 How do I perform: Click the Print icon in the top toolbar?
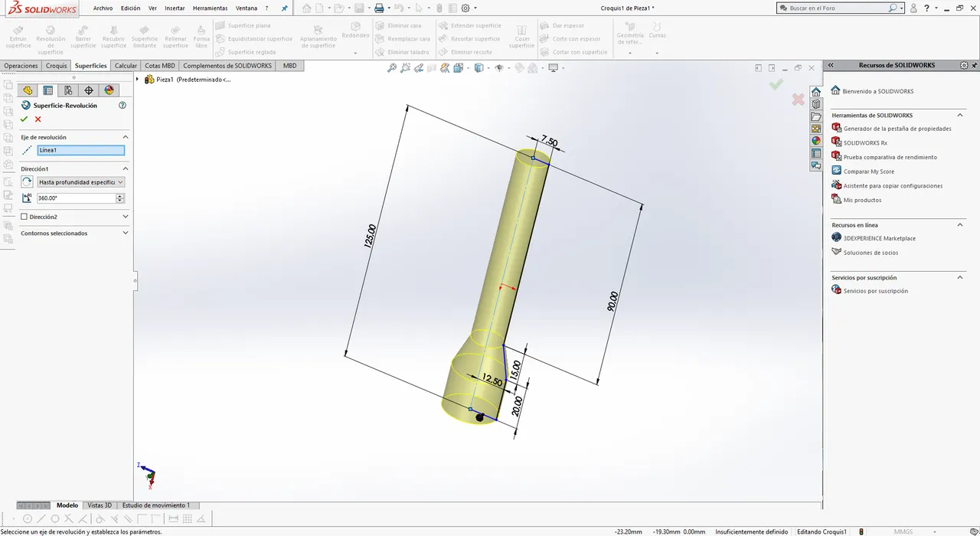379,8
